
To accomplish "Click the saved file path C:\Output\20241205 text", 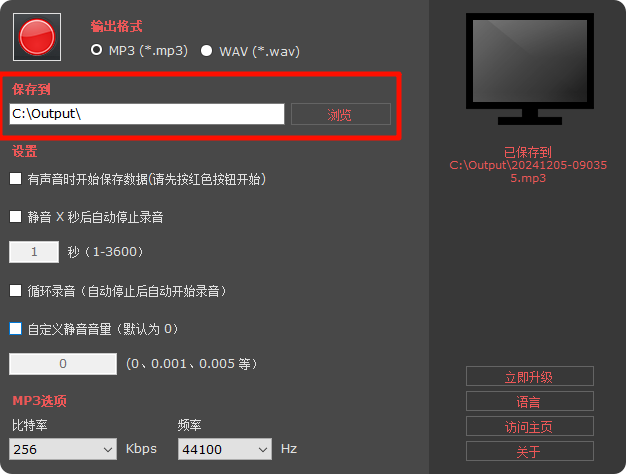I will coord(528,171).
